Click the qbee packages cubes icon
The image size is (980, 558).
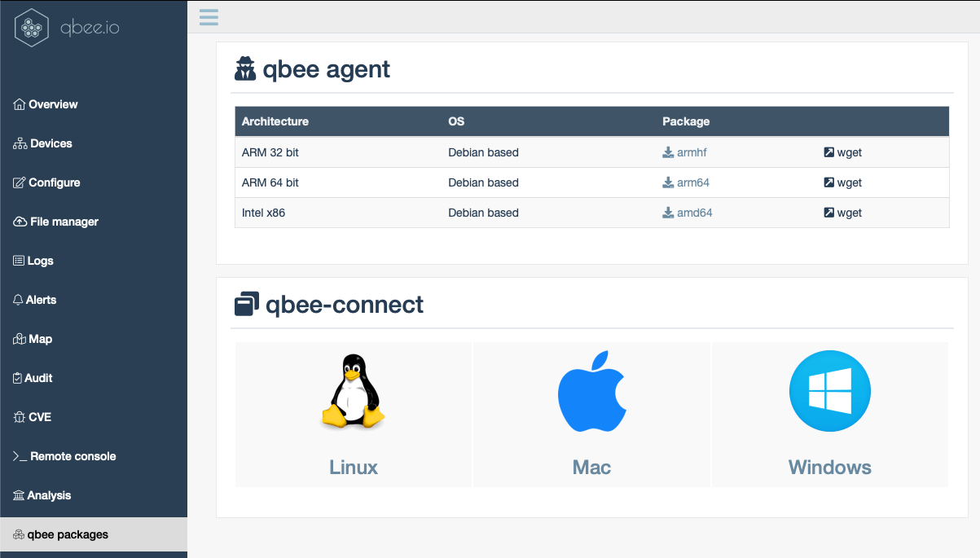tap(20, 535)
